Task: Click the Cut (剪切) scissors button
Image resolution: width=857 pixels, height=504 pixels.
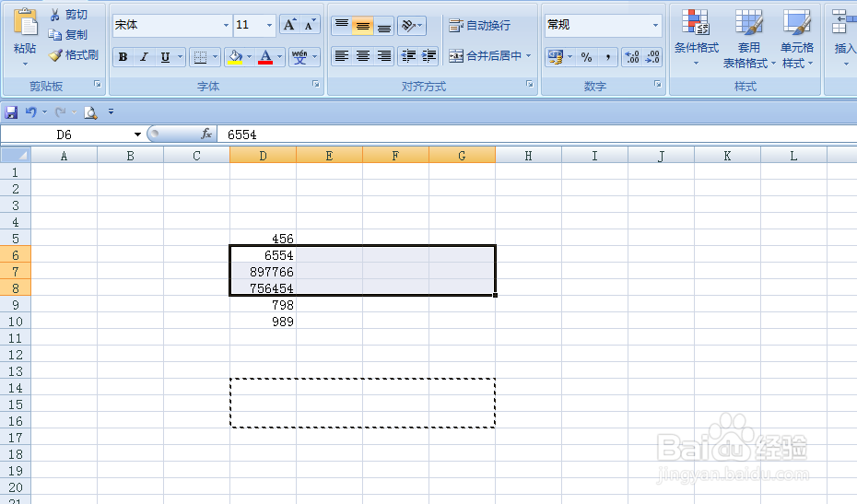Action: coord(68,15)
